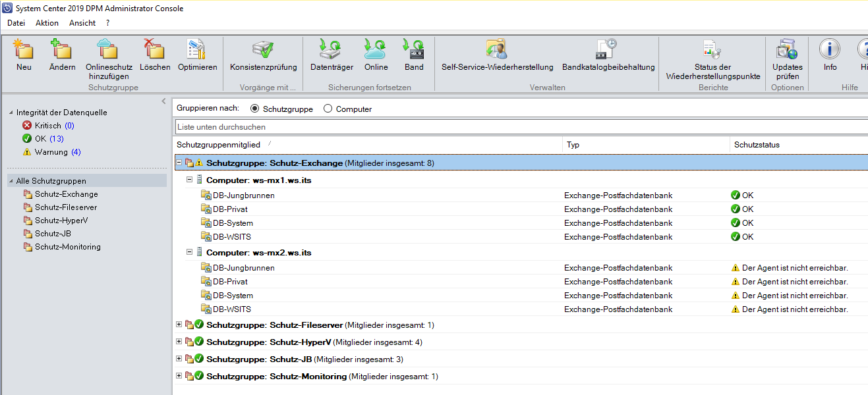Expand the Schutz-Fileserver protection group

click(179, 324)
